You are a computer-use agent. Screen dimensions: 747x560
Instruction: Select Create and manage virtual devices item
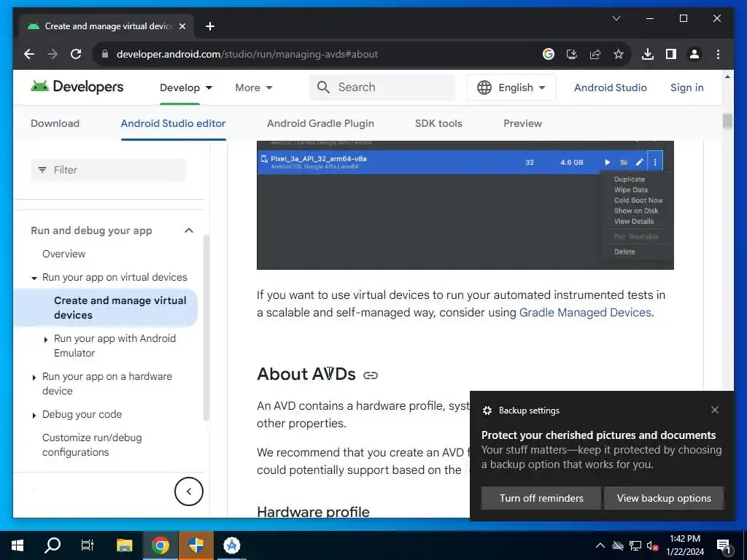106,308
